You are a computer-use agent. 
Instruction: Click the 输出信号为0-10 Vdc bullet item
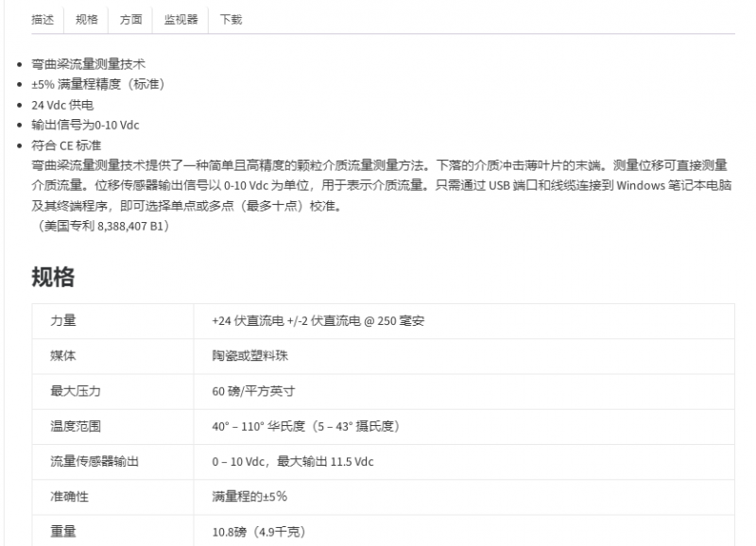[85, 125]
